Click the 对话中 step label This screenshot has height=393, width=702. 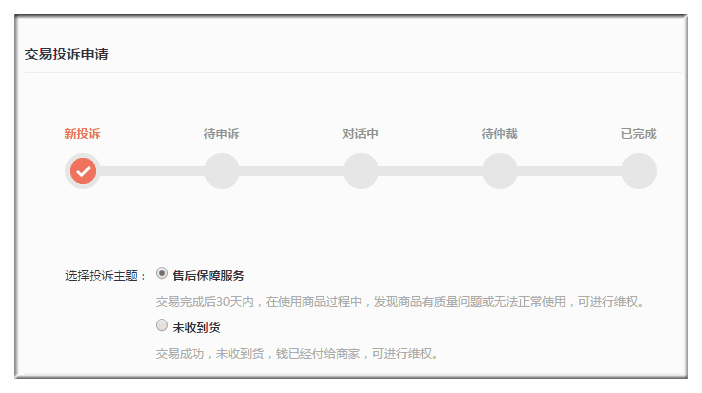point(360,133)
